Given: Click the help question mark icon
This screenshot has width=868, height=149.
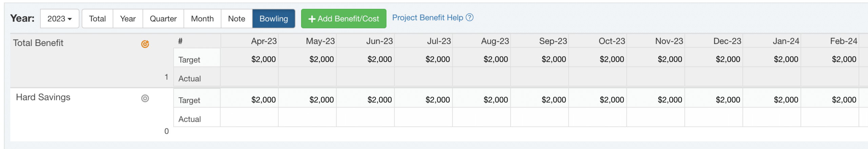Looking at the screenshot, I should tap(470, 17).
